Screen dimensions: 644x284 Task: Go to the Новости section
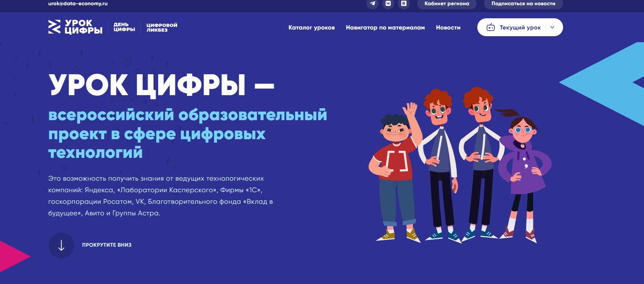coord(448,28)
